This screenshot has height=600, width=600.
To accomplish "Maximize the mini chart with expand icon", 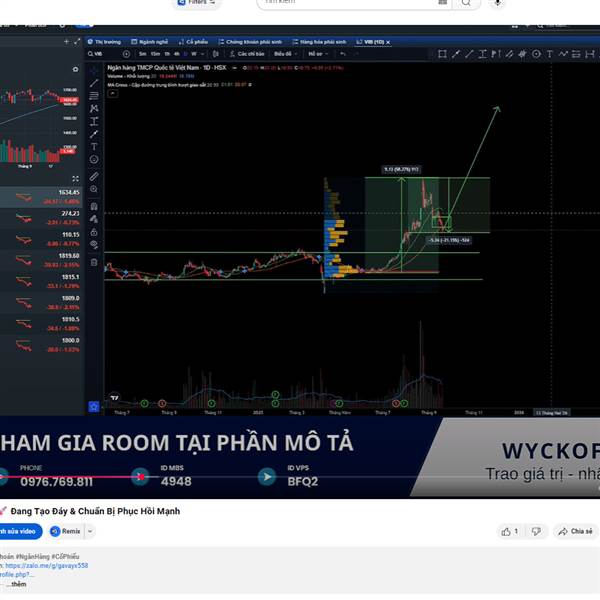I will click(x=75, y=179).
